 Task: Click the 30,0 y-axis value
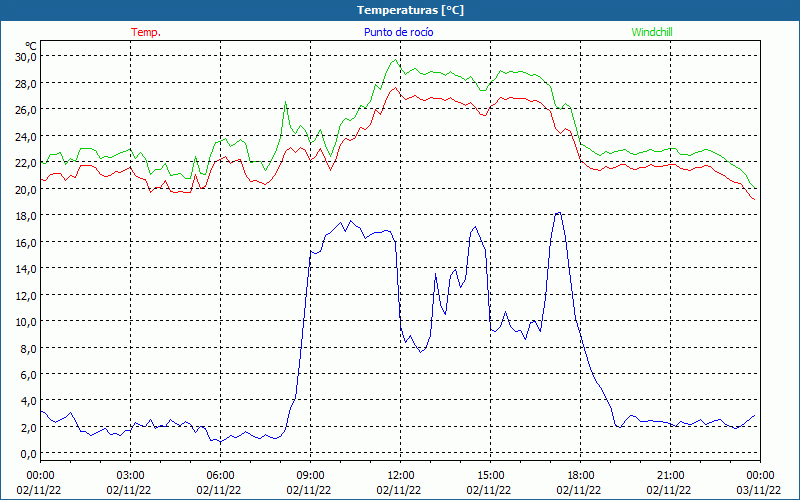[26, 57]
